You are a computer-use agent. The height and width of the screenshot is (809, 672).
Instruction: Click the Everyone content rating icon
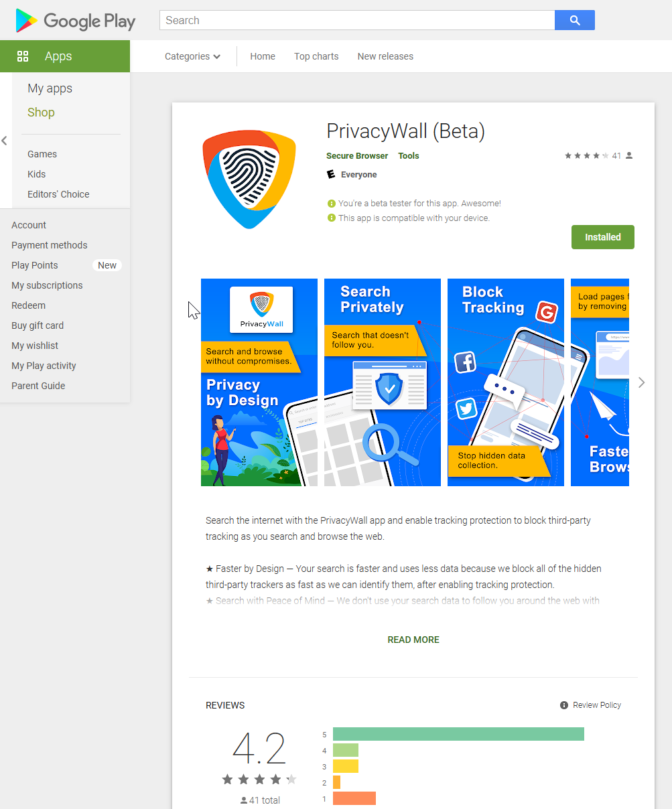click(x=330, y=174)
